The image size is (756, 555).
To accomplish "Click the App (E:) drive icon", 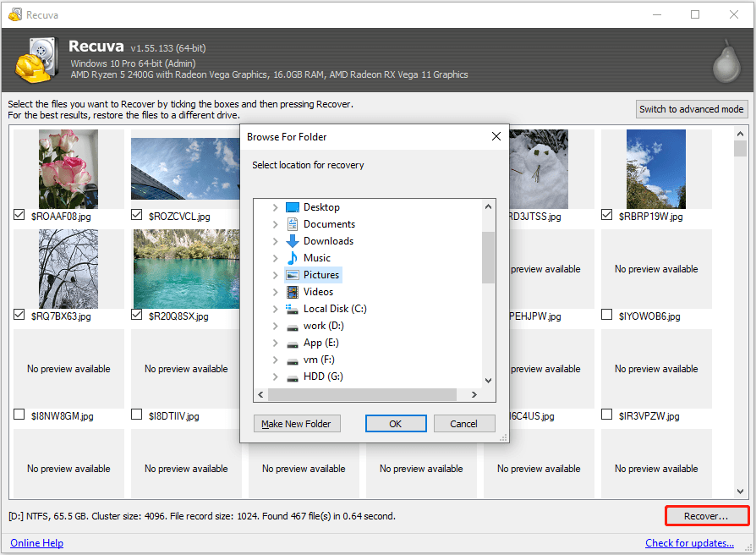I will coord(293,344).
